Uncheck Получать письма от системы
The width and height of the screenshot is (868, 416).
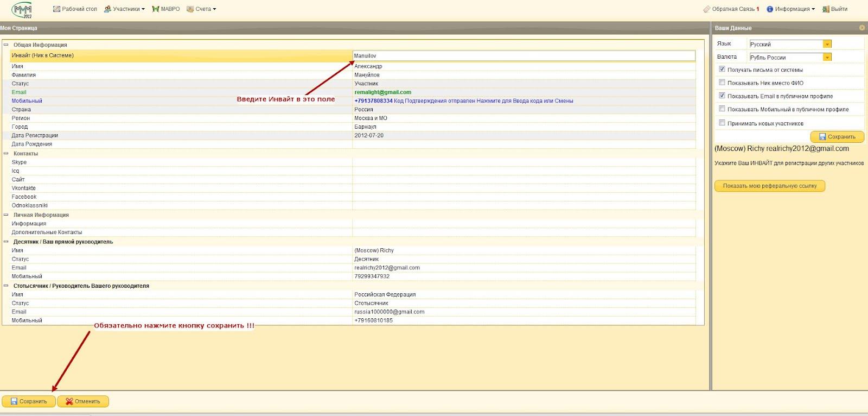coord(722,70)
